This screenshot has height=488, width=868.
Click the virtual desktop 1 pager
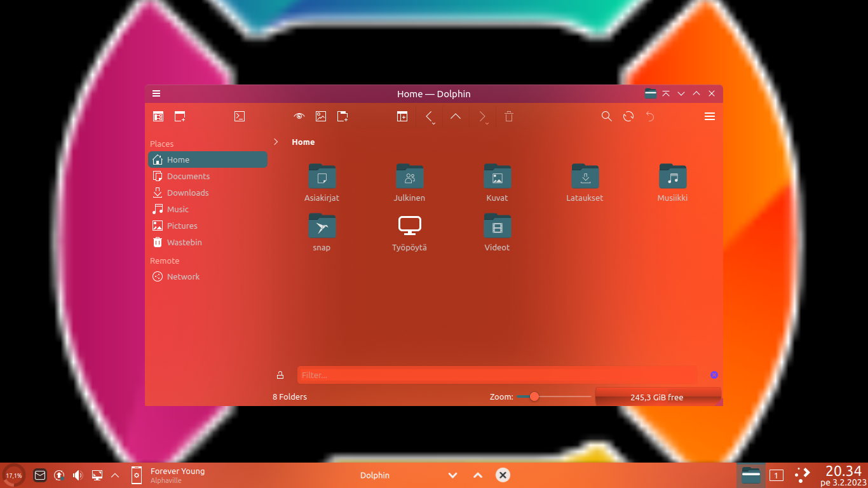click(x=776, y=475)
